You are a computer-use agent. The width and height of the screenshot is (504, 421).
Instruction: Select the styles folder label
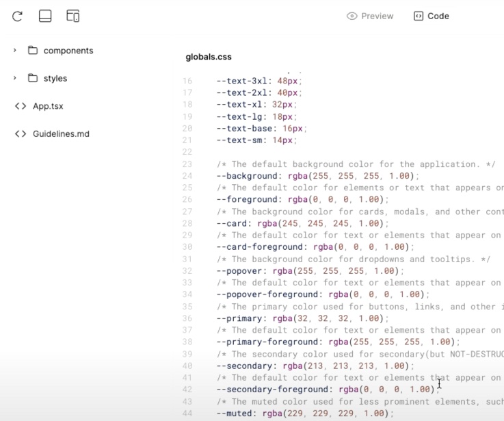(55, 79)
